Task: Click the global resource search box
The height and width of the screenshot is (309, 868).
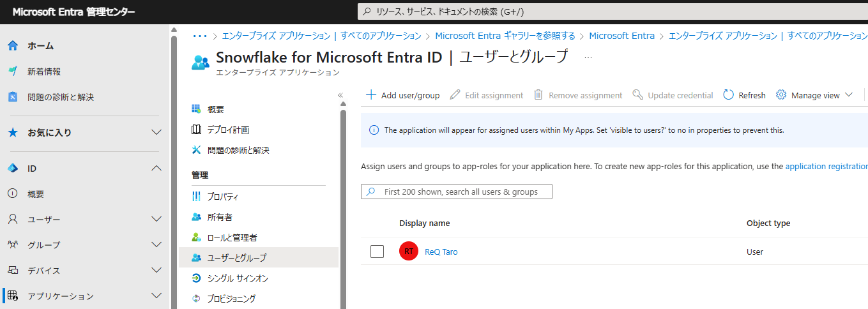Action: click(612, 11)
